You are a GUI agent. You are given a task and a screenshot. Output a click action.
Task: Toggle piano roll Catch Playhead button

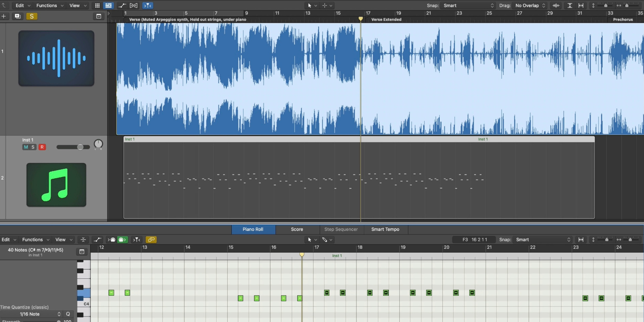(137, 240)
